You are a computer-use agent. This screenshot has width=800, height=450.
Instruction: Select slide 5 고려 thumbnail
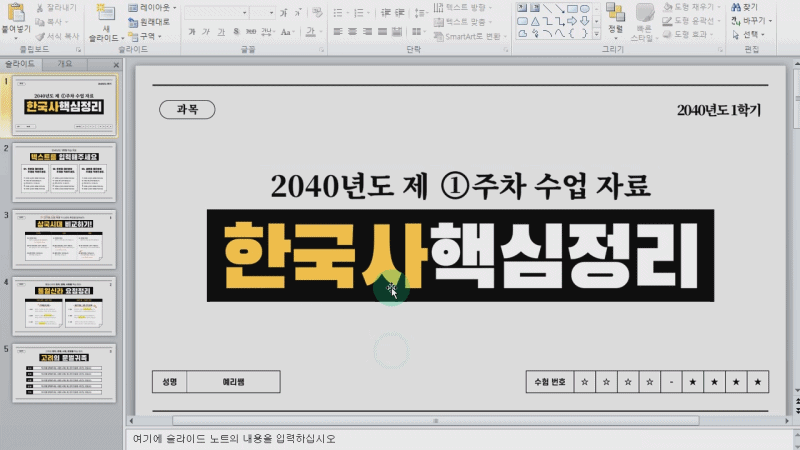click(x=64, y=373)
